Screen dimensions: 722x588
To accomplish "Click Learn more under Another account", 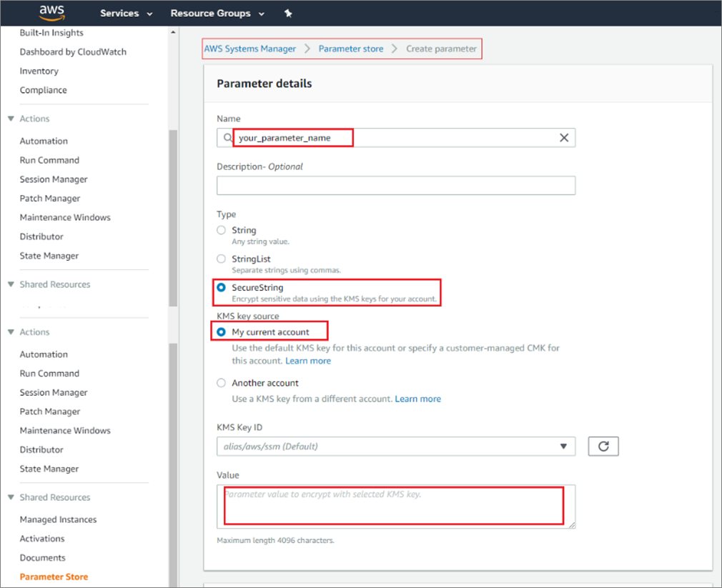I will coord(417,399).
